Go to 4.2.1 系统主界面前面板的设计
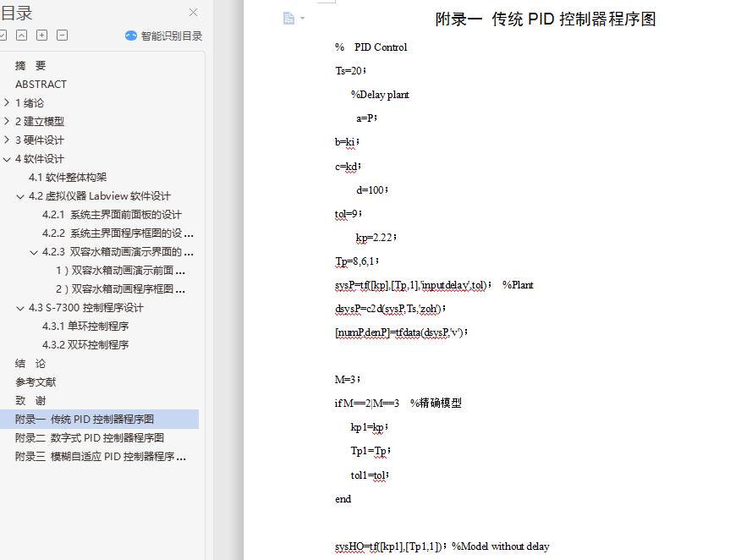The height and width of the screenshot is (560, 752). [112, 215]
